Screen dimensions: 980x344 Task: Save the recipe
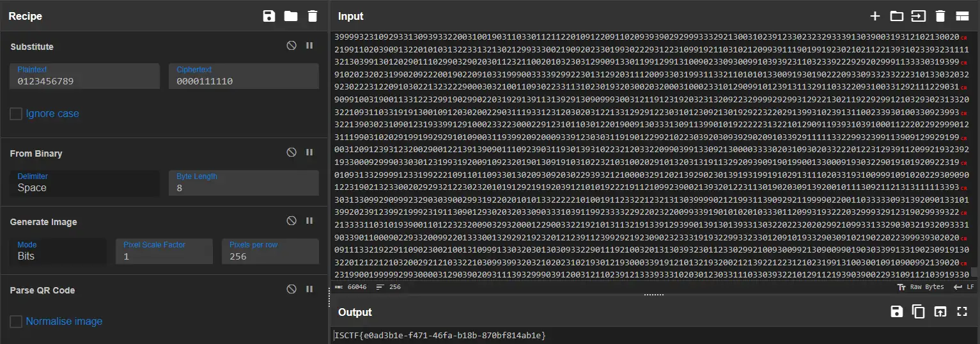tap(269, 16)
